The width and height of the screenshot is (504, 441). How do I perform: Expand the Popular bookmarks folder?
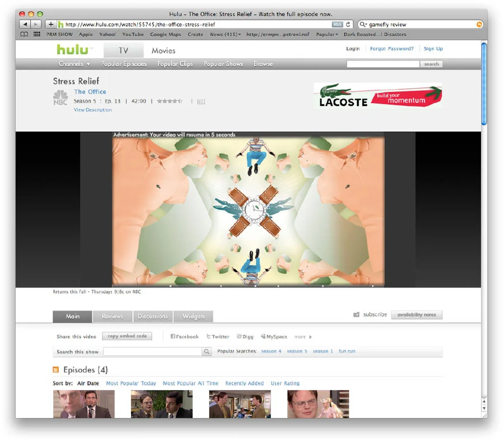(327, 34)
